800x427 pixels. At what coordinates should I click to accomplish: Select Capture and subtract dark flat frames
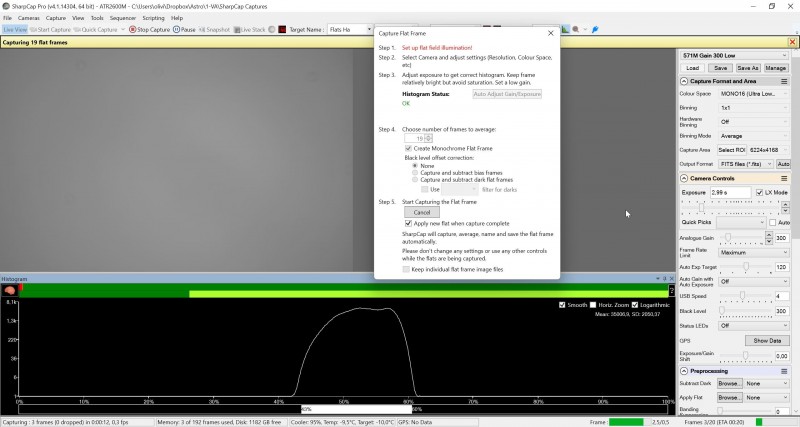click(415, 180)
